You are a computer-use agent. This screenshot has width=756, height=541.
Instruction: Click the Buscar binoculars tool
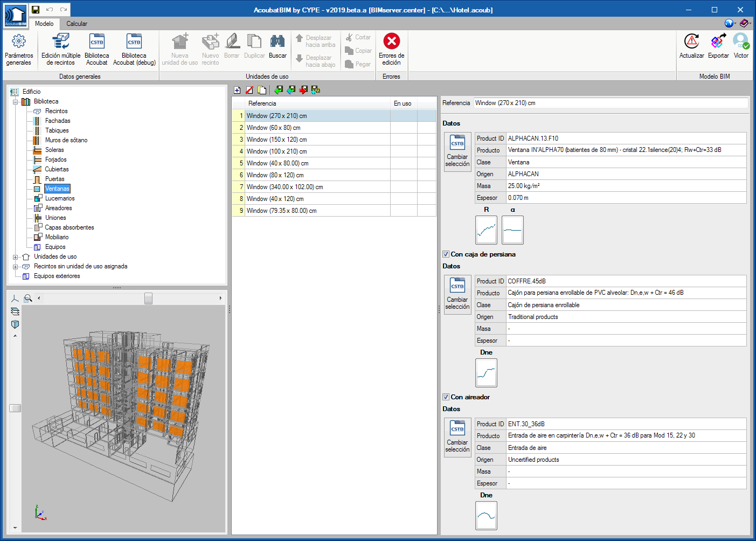pos(278,46)
